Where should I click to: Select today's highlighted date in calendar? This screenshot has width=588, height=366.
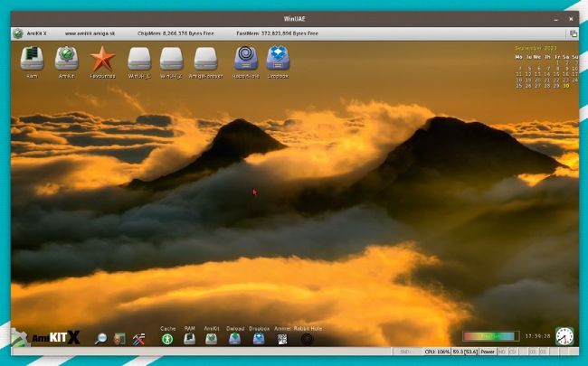coord(566,86)
